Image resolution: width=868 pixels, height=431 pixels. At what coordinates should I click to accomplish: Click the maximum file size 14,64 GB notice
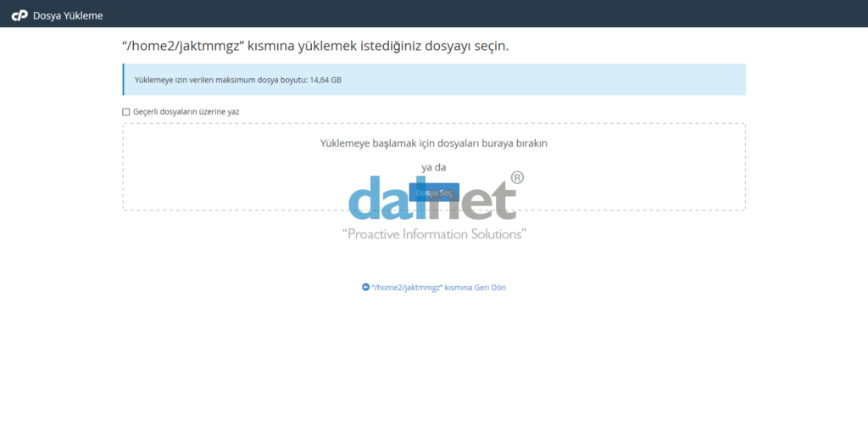tap(434, 80)
